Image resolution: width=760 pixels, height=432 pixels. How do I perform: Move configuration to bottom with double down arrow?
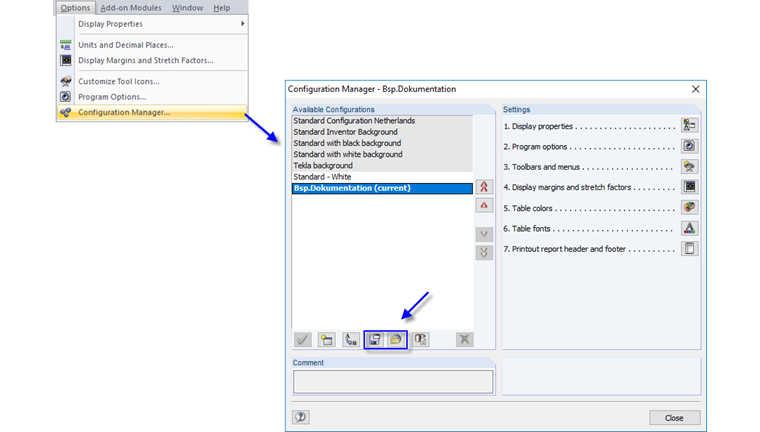[484, 252]
